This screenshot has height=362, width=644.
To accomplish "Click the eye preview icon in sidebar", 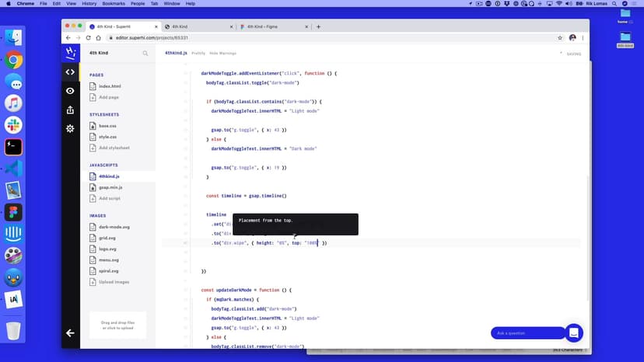I will [x=70, y=91].
